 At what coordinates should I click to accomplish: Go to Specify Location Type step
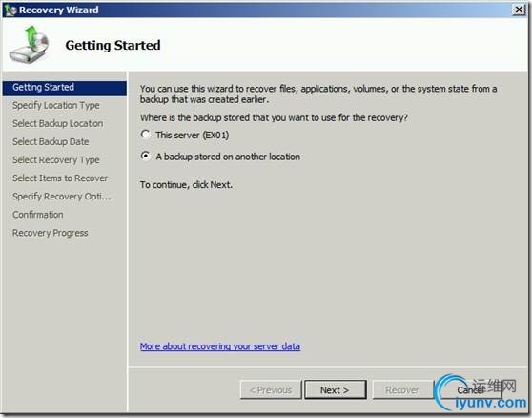coord(56,106)
